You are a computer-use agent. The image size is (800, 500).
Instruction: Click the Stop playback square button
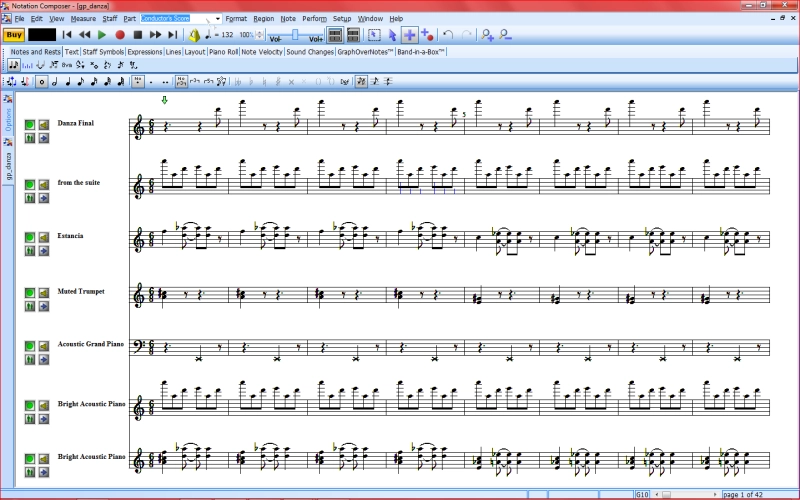coord(137,35)
